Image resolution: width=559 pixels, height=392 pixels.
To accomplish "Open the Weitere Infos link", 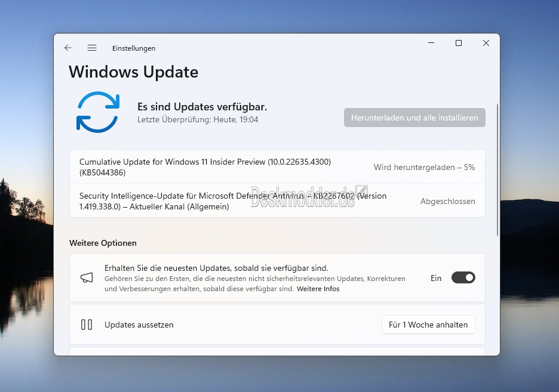I will (318, 289).
